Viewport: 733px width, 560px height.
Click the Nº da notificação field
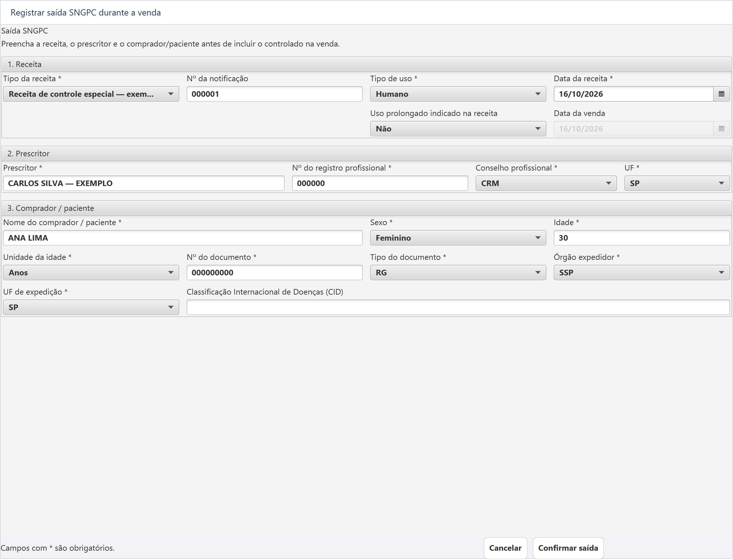point(274,94)
